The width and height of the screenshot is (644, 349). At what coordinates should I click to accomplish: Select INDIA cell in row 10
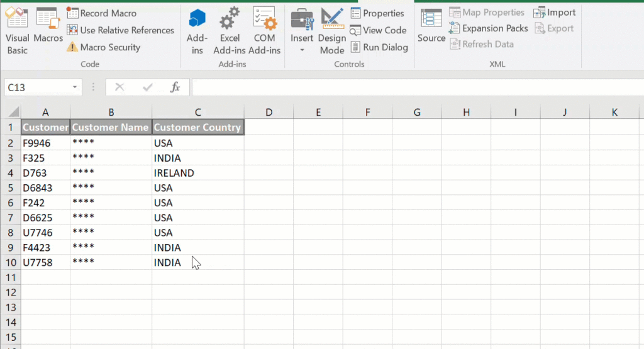pyautogui.click(x=198, y=262)
